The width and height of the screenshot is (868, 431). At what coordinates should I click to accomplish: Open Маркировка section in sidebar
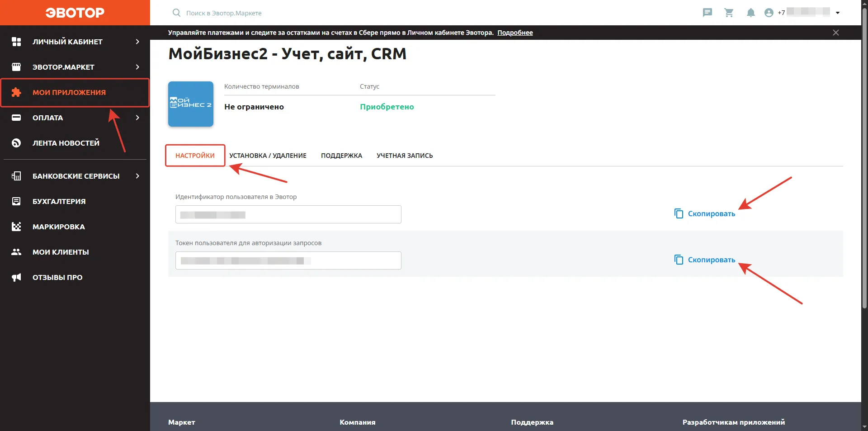pos(59,227)
